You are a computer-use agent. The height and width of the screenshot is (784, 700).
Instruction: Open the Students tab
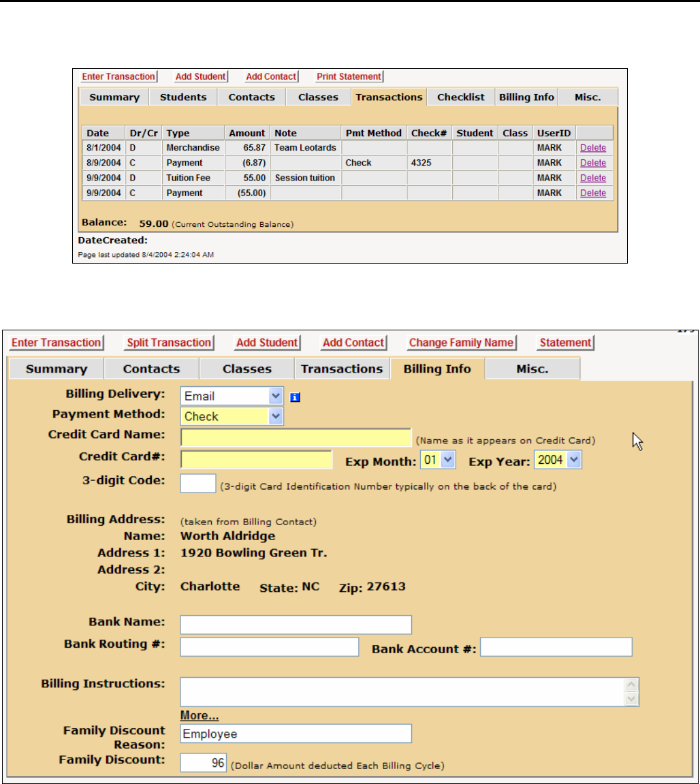183,97
